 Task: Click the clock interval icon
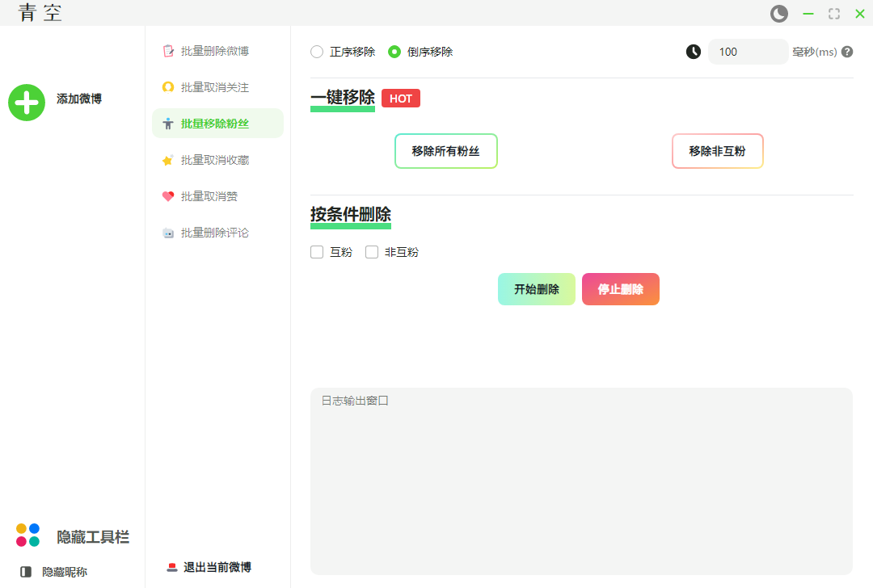pos(694,52)
